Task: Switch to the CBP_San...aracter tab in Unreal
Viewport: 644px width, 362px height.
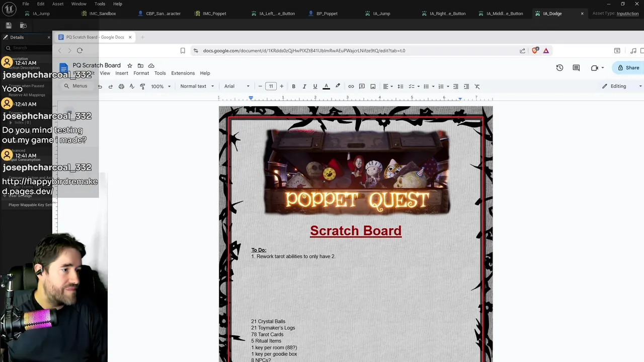Action: click(x=163, y=14)
